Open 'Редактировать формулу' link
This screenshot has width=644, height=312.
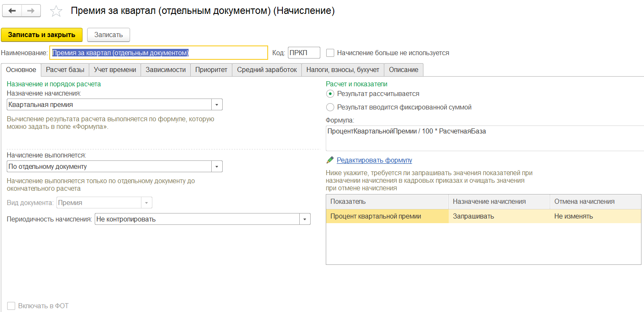pos(374,160)
